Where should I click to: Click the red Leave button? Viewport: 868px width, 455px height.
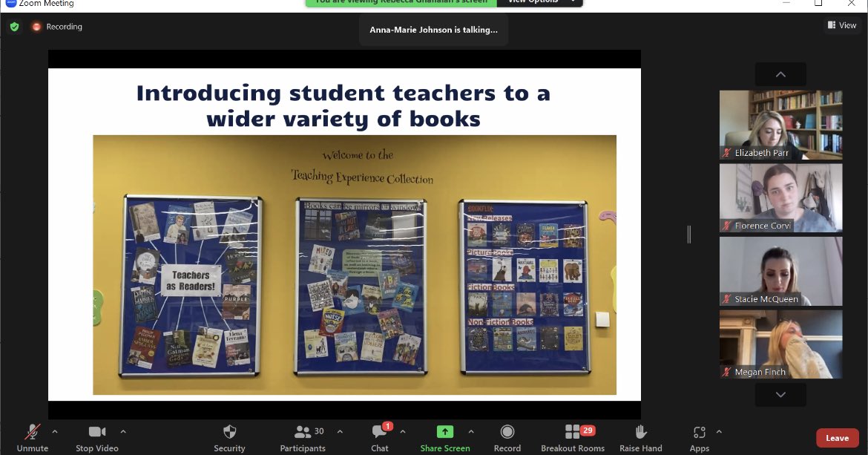pos(838,438)
